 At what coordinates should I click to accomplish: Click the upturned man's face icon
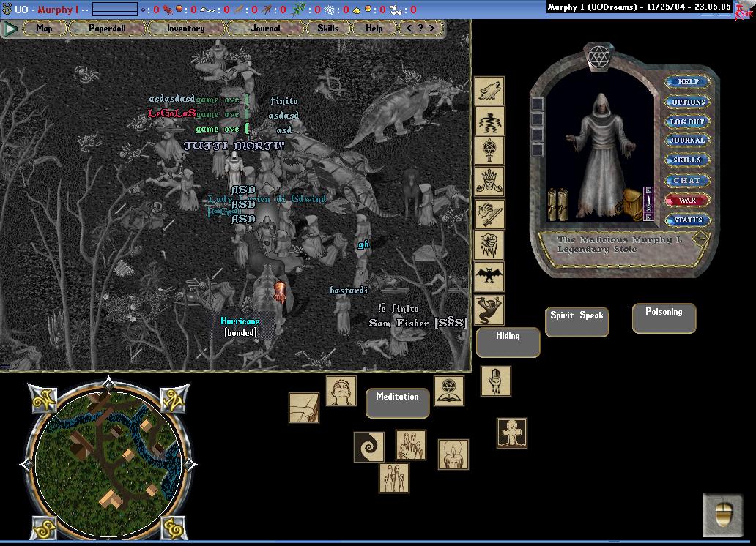(x=341, y=391)
